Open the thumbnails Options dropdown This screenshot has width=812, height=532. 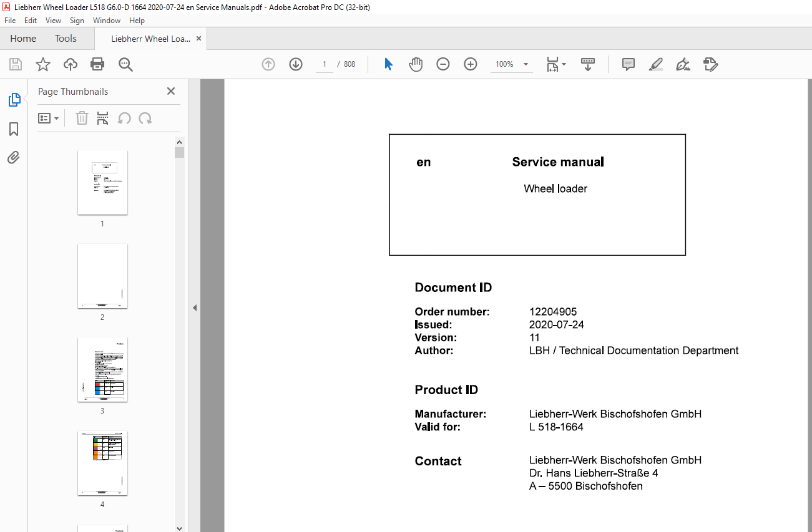click(x=49, y=118)
